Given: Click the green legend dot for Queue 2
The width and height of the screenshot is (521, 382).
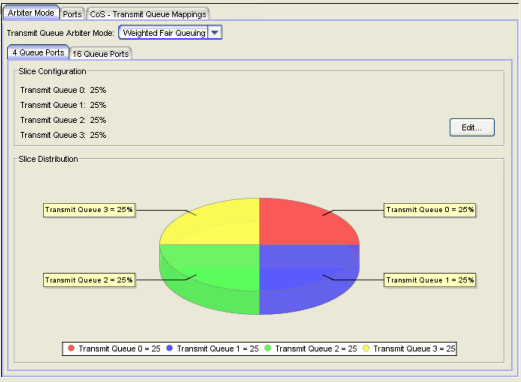Looking at the screenshot, I should pyautogui.click(x=268, y=348).
